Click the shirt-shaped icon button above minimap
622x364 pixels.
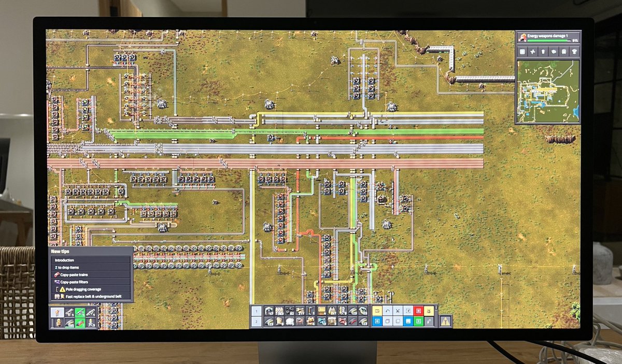(x=543, y=52)
